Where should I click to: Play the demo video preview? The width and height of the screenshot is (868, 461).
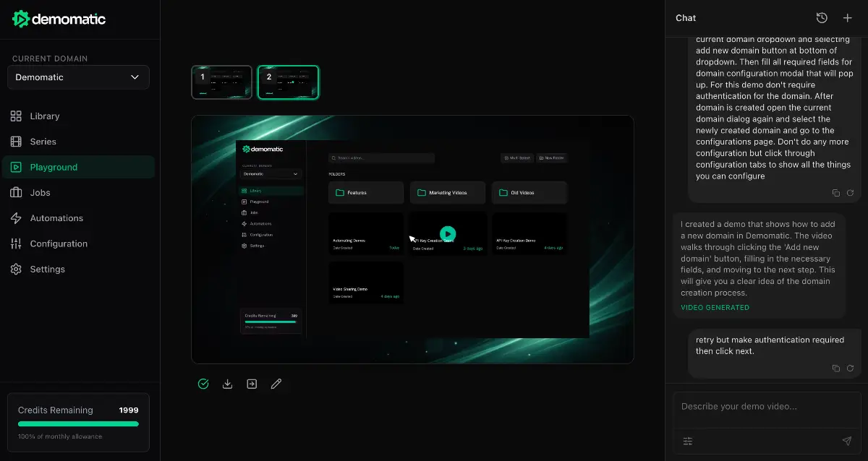(448, 233)
